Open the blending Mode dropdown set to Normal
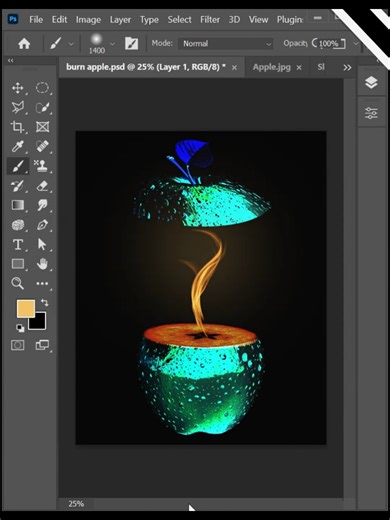This screenshot has width=390, height=520. click(x=226, y=44)
